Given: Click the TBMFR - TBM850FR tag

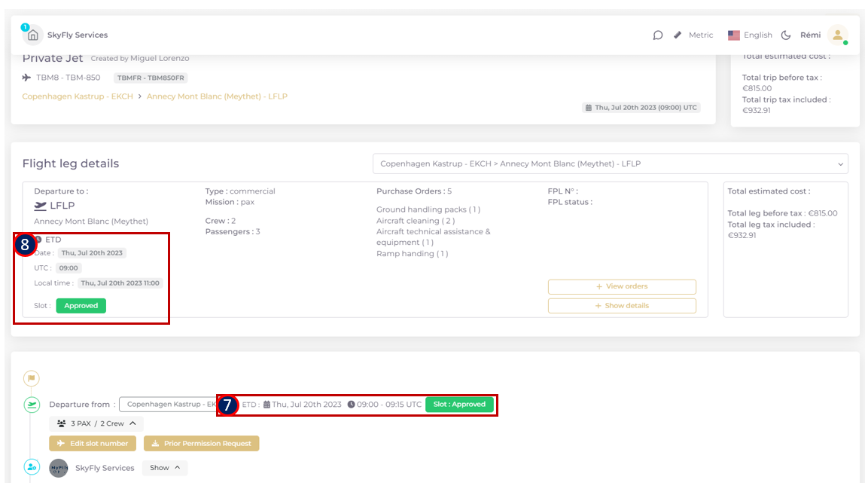Looking at the screenshot, I should [x=151, y=78].
